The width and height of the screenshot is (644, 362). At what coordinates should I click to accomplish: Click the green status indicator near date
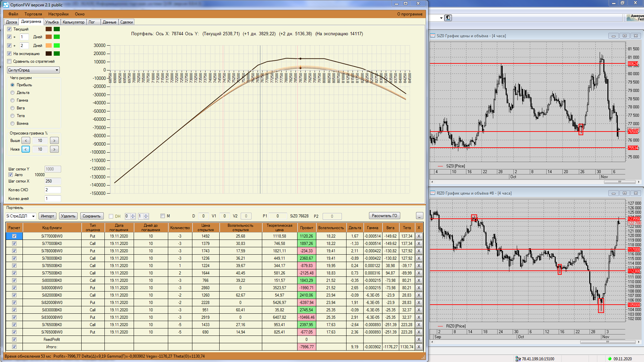[610, 359]
